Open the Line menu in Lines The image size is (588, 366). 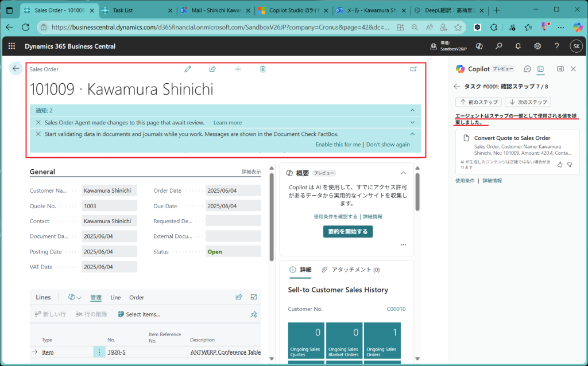point(115,297)
